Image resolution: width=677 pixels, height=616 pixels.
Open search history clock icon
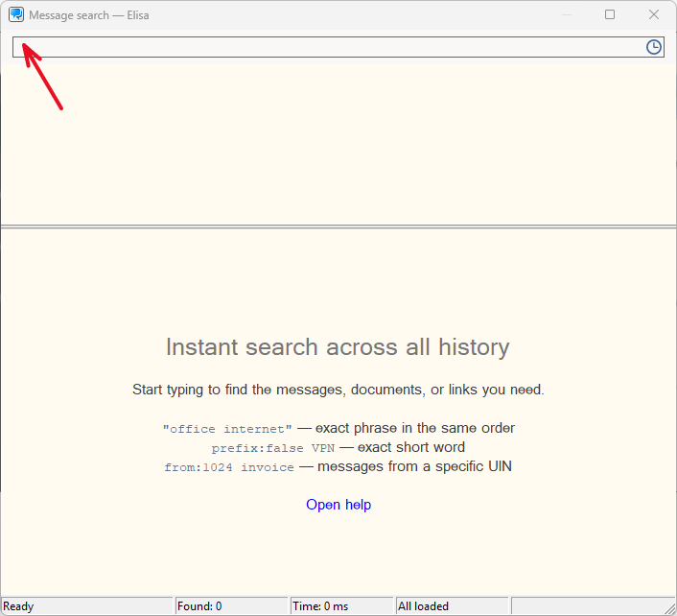tap(654, 47)
